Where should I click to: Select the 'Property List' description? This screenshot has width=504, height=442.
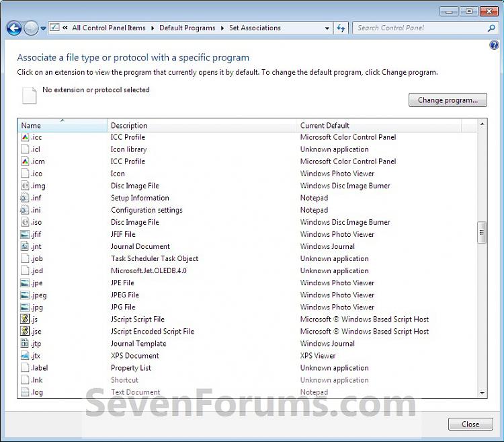[131, 368]
